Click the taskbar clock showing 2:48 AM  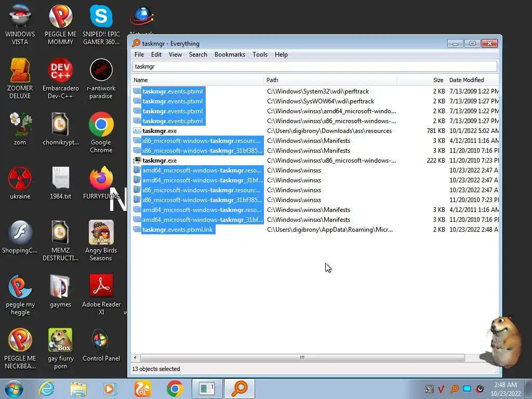tap(506, 389)
